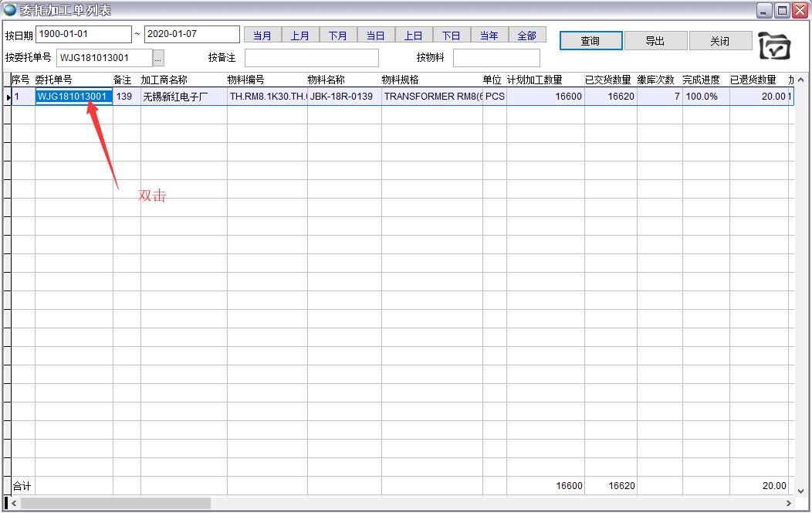Click the start date field 1900-01-01
Image resolution: width=812 pixels, height=513 pixels.
[x=83, y=35]
